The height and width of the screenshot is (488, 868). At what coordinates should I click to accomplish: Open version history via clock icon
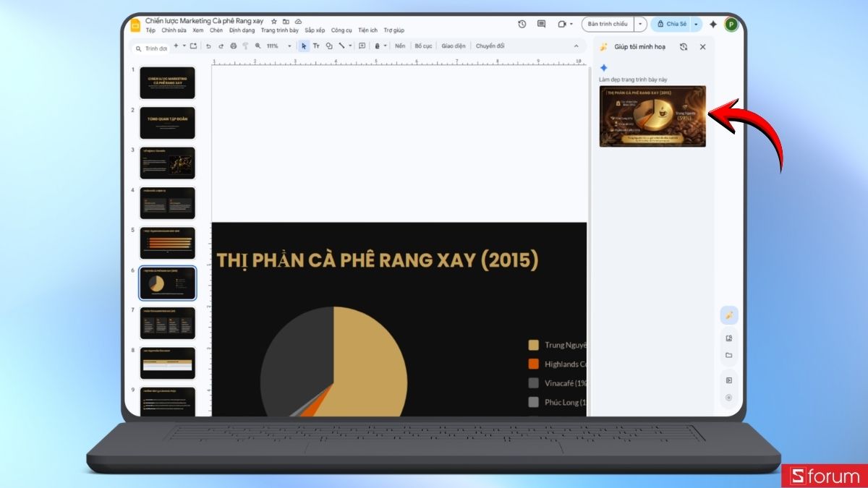[521, 24]
